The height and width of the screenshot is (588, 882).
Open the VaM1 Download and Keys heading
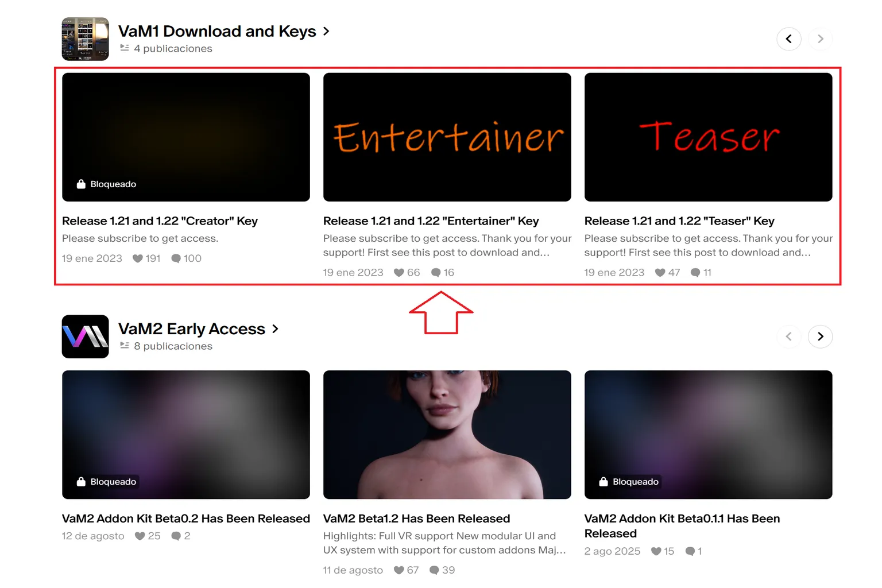click(217, 31)
